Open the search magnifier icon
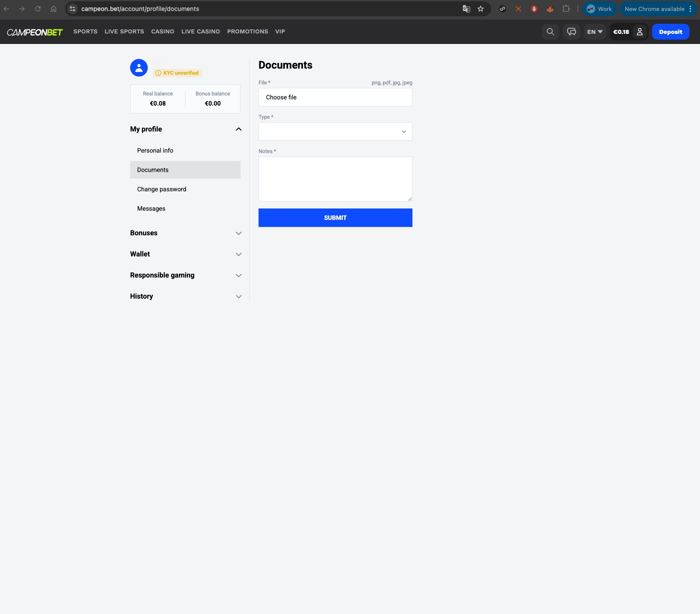 point(550,32)
